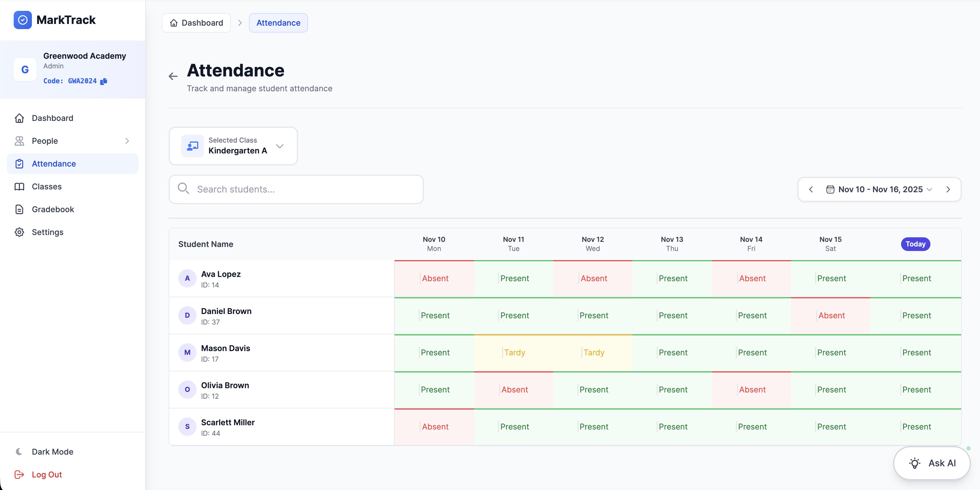
Task: Click the MarkTrack logo icon
Action: pos(23,20)
